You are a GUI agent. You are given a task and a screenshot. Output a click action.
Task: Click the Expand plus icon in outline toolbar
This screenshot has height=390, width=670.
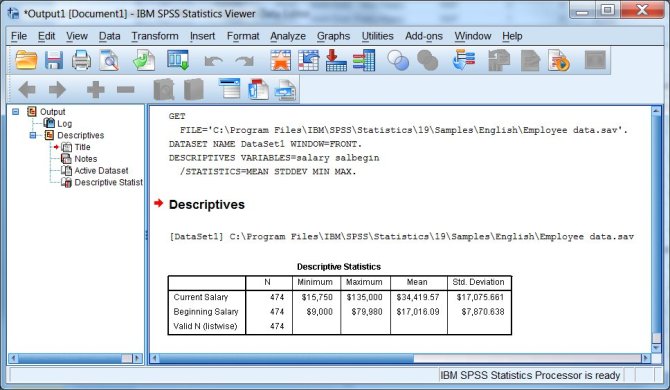[95, 90]
